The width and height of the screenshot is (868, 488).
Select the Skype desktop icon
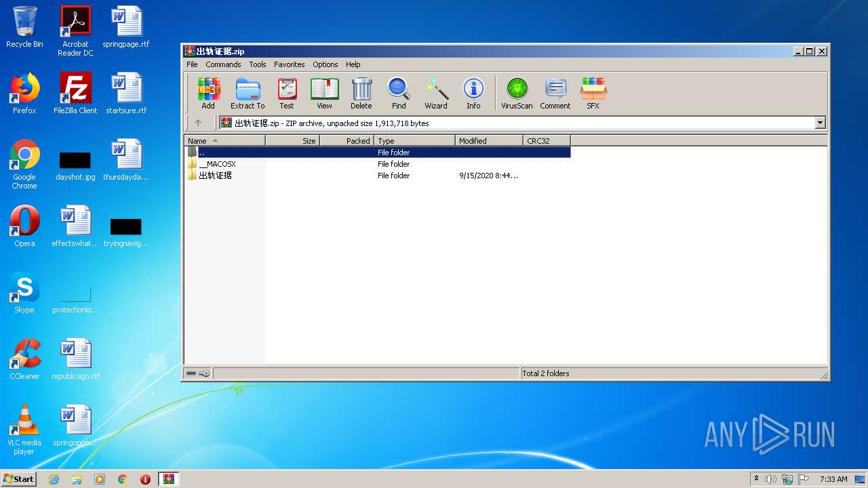coord(24,293)
